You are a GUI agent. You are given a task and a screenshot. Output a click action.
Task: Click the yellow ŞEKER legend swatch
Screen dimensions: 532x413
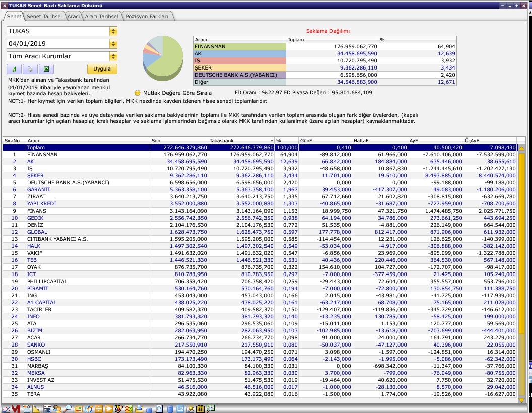[x=239, y=68]
